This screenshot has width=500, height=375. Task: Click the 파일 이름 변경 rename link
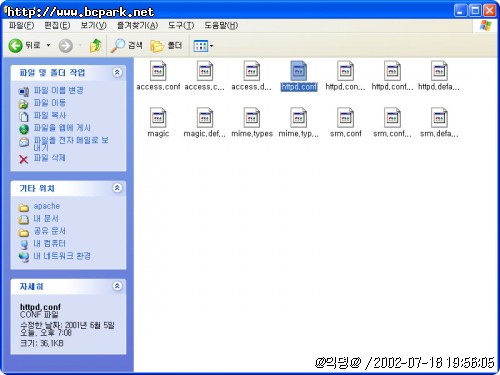tap(59, 90)
